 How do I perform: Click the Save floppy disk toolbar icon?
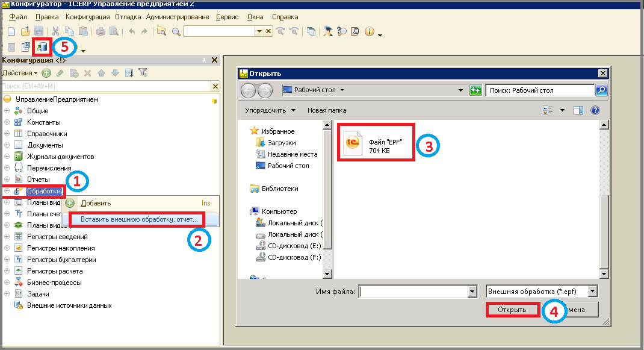39,31
